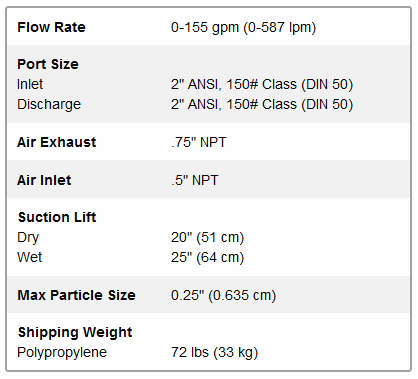The height and width of the screenshot is (379, 418).
Task: Click the 25" (64 cm) wet lift value
Action: tap(208, 258)
